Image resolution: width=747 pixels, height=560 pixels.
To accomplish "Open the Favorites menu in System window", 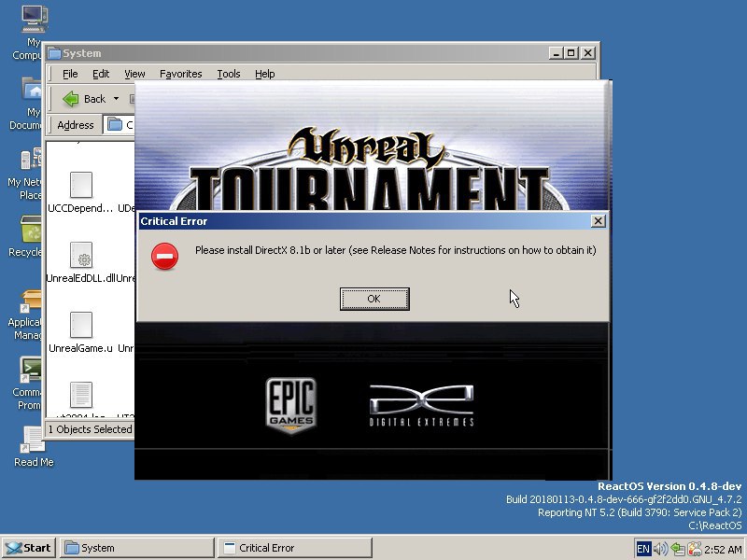I will (x=180, y=74).
